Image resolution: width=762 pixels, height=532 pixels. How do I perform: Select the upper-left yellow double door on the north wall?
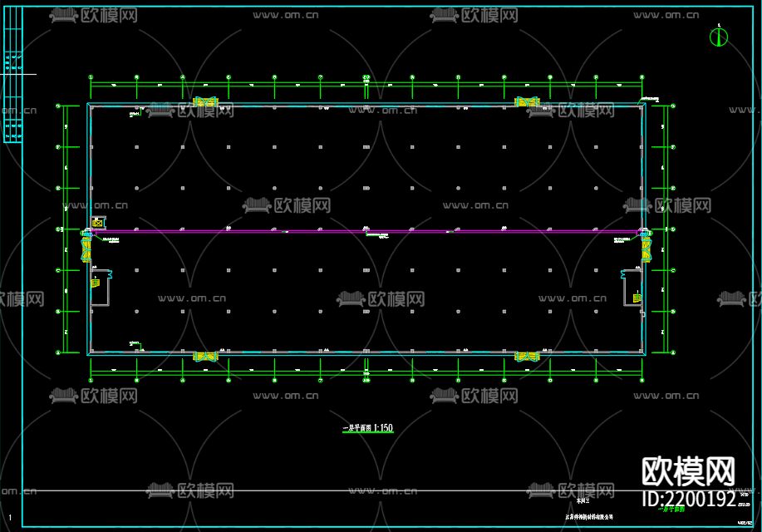tap(205, 101)
